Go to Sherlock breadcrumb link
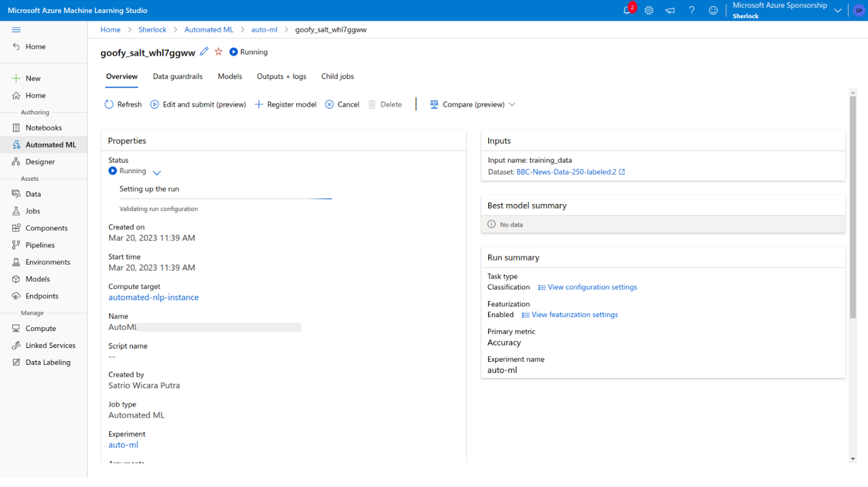The image size is (868, 487). (x=152, y=30)
